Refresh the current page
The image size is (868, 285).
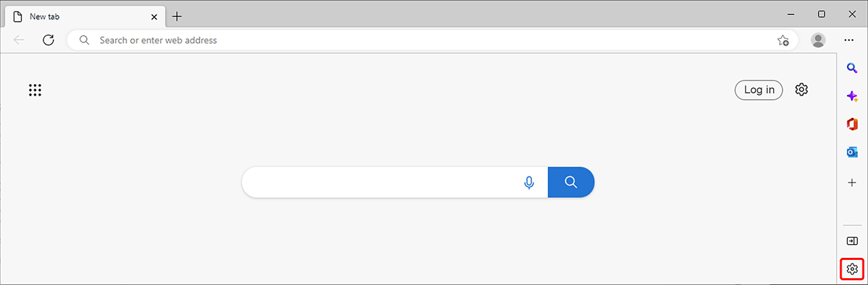pos(48,40)
